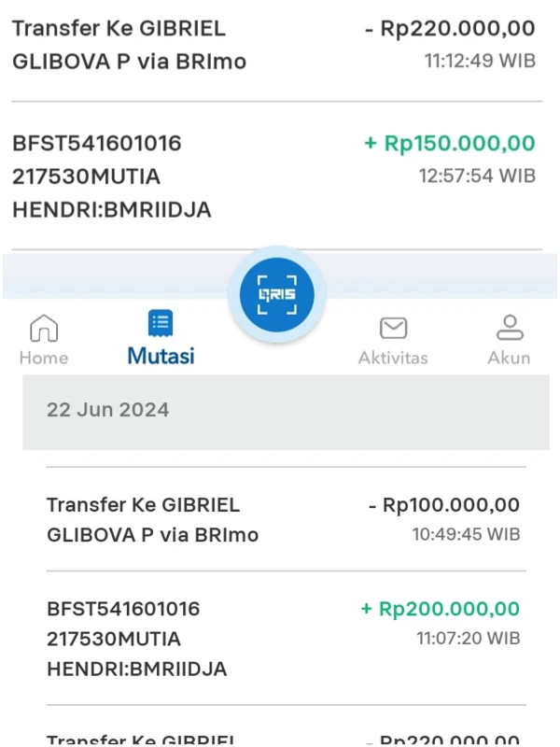This screenshot has height=747, width=560.
Task: Tap the green + Rp200.000,00 amount
Action: pos(440,609)
